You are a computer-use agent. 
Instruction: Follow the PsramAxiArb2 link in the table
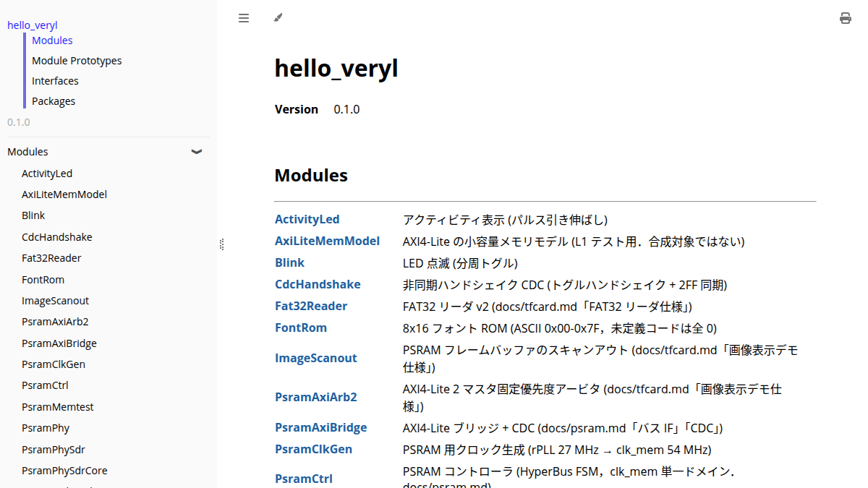pyautogui.click(x=316, y=397)
